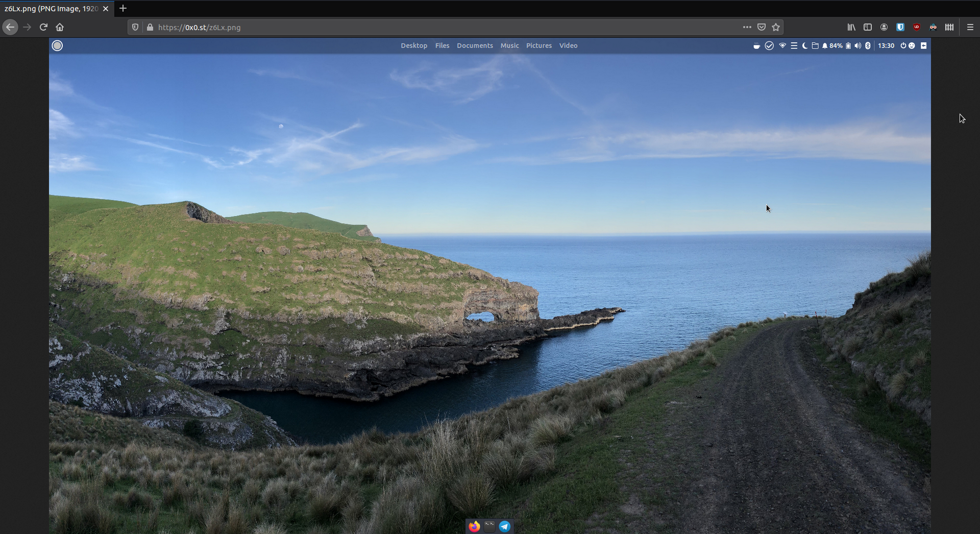The height and width of the screenshot is (534, 980).
Task: Select the z6Lx.png tab
Action: click(x=56, y=9)
